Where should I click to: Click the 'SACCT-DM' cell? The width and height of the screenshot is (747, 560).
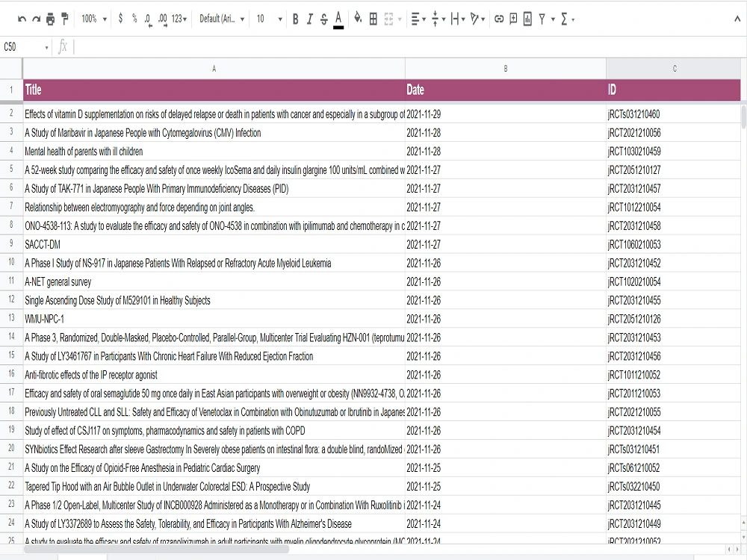[x=214, y=244]
